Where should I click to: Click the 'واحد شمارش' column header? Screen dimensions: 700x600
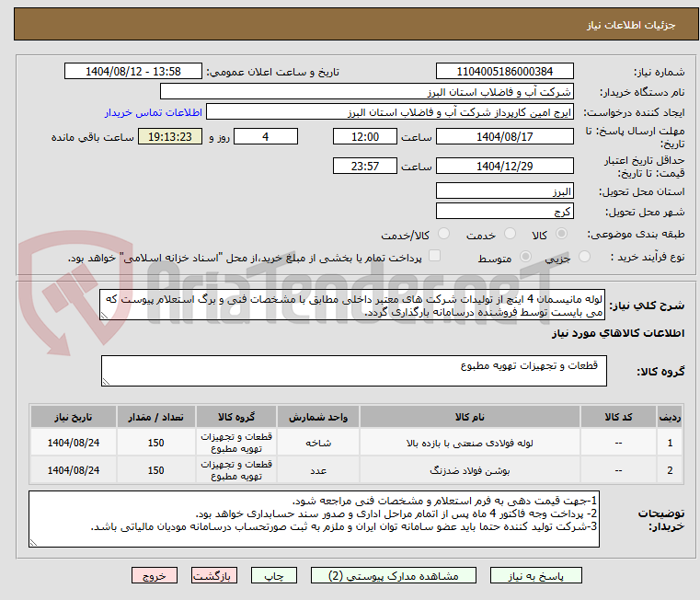(318, 417)
